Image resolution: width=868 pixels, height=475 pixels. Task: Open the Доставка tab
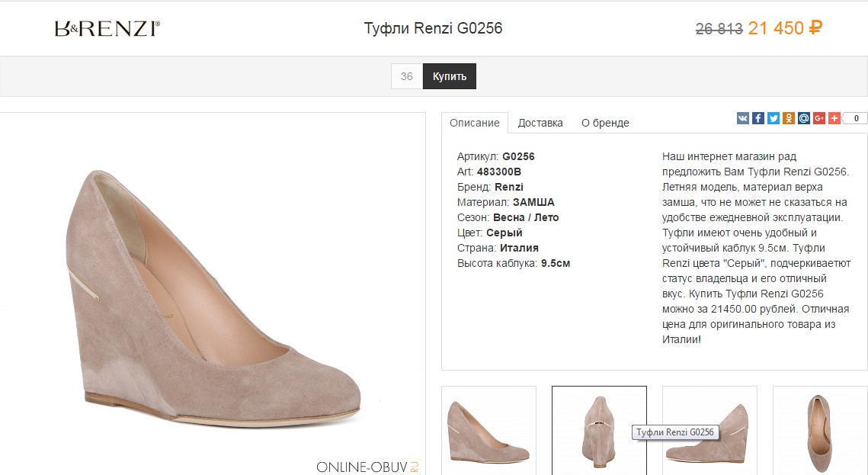[540, 123]
